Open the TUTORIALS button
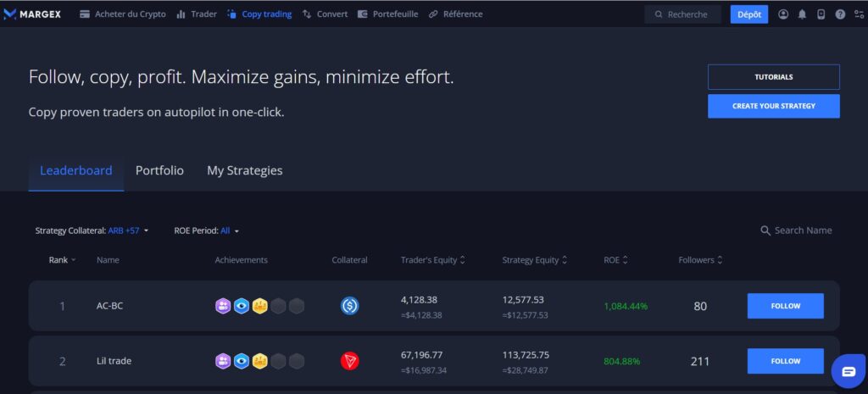Image resolution: width=868 pixels, height=394 pixels. point(773,77)
